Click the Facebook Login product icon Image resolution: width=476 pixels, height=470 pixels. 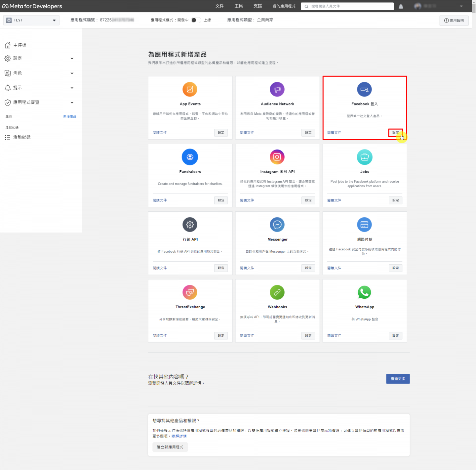(x=364, y=89)
